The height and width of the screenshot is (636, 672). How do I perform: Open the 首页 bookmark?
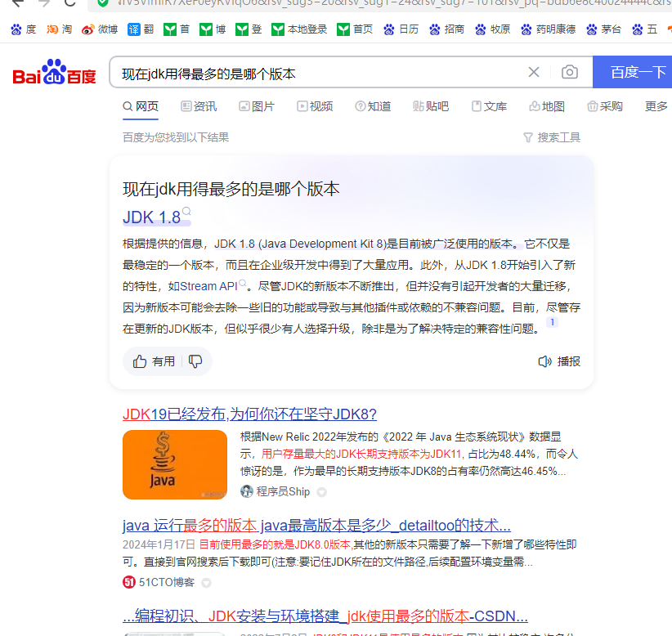click(355, 29)
